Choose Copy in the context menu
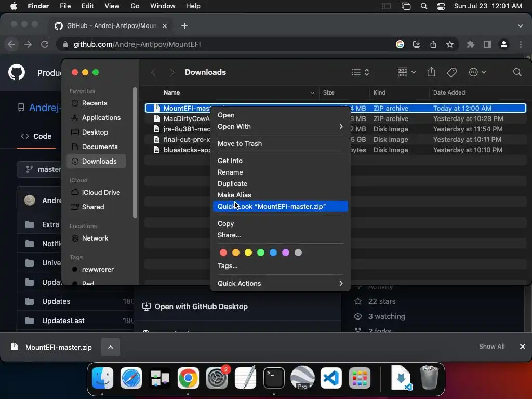 point(280,223)
